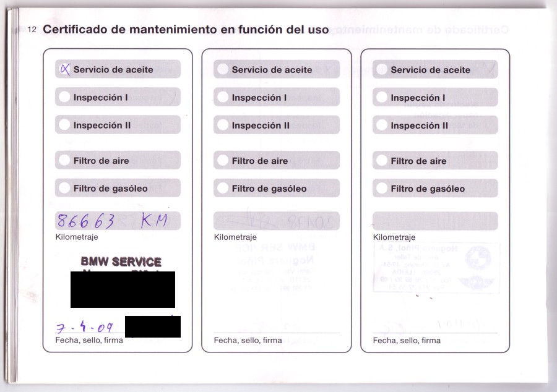
Task: Select Filtro de aire in middle card
Action: point(223,161)
